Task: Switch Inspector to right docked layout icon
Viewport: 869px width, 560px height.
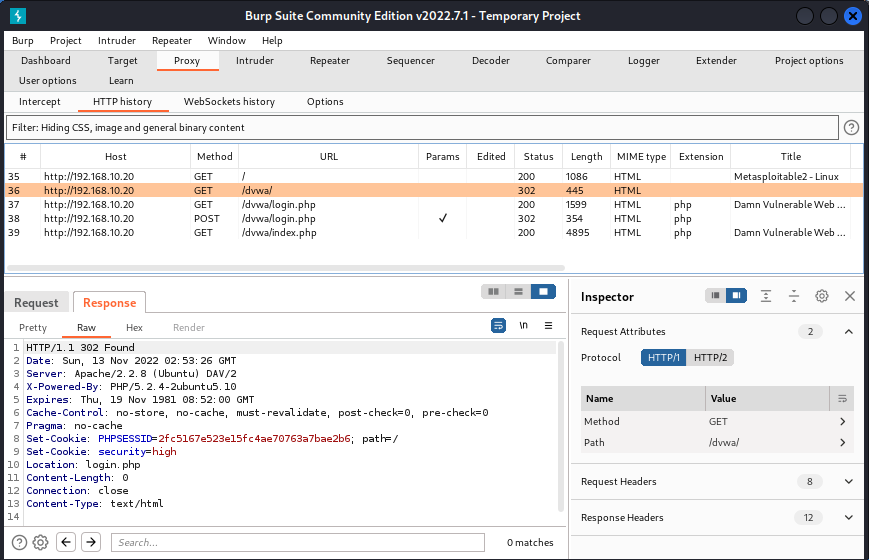Action: (737, 296)
